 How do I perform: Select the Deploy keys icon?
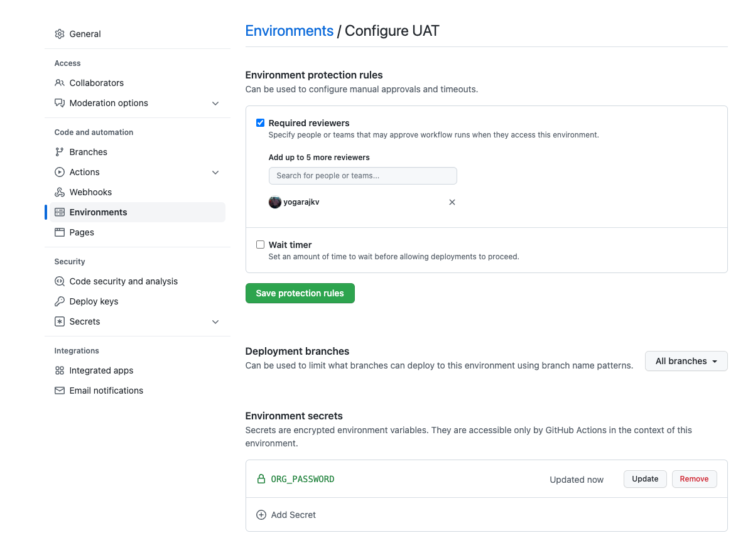point(59,301)
